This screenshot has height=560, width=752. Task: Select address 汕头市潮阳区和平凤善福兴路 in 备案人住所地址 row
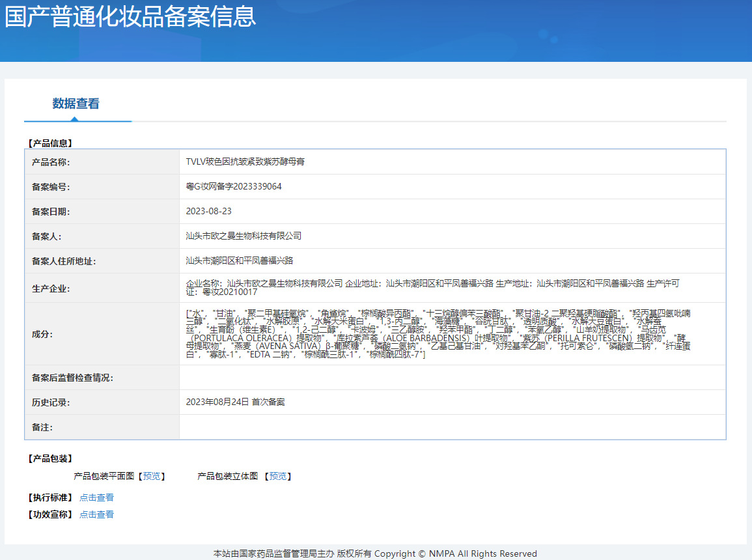click(240, 261)
